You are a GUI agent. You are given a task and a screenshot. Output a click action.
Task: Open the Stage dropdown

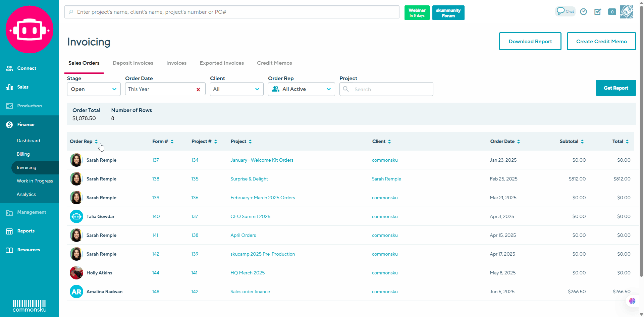pos(94,89)
